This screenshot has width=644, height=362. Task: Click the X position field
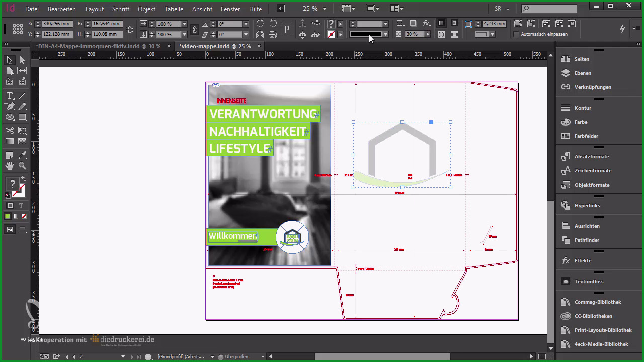[x=58, y=24]
